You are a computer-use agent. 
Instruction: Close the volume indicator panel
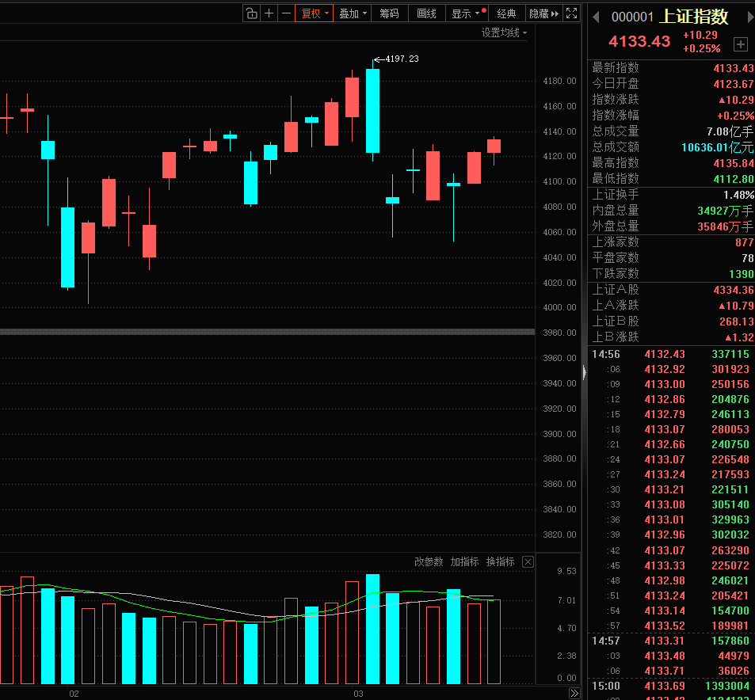(528, 562)
